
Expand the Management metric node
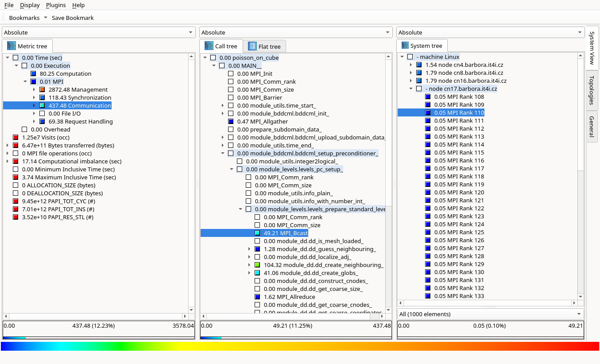34,90
